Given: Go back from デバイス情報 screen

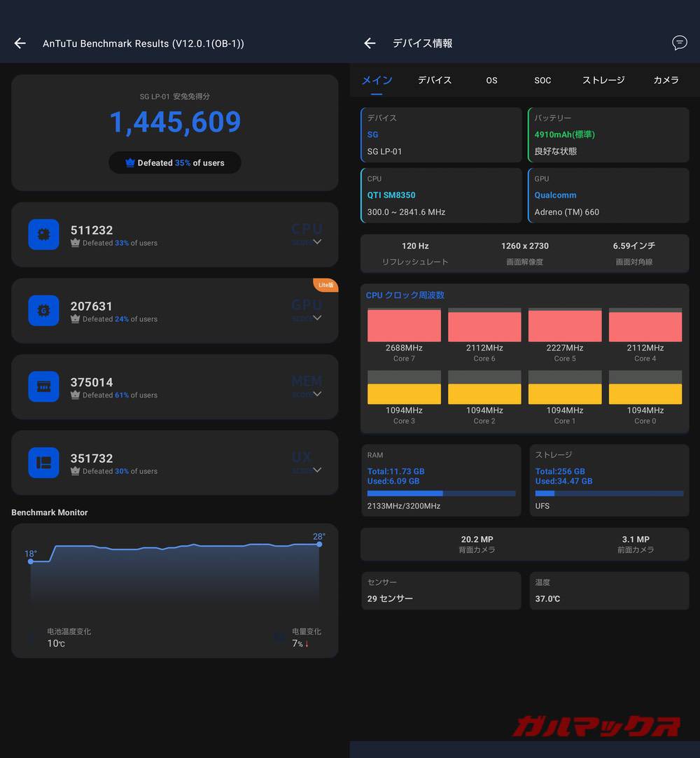Looking at the screenshot, I should (x=370, y=43).
